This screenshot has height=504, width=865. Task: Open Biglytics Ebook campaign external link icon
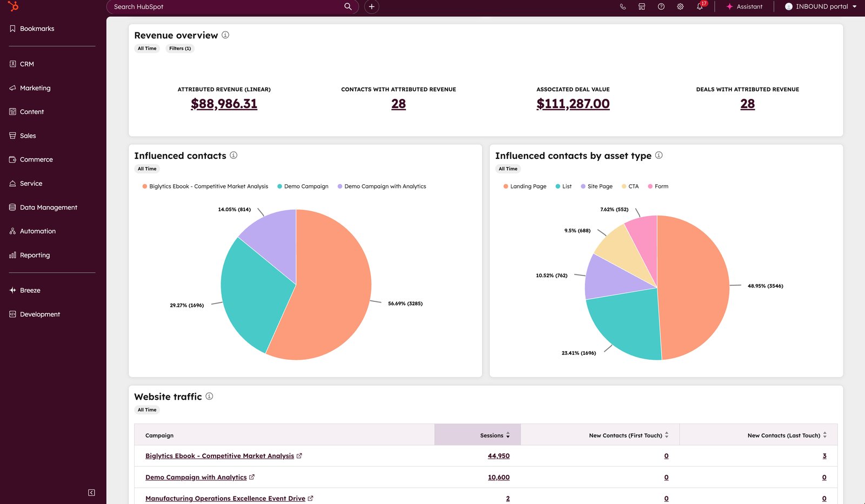pyautogui.click(x=300, y=456)
